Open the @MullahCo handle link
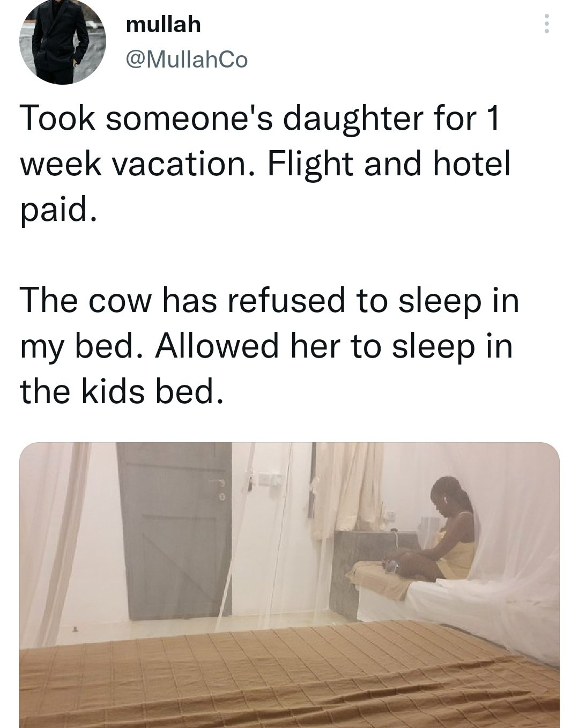Viewport: 579px width, 728px height. (186, 60)
